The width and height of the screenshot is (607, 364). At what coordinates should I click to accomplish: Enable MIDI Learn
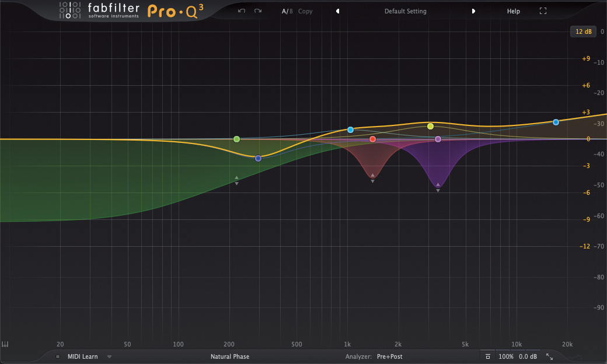coord(82,356)
